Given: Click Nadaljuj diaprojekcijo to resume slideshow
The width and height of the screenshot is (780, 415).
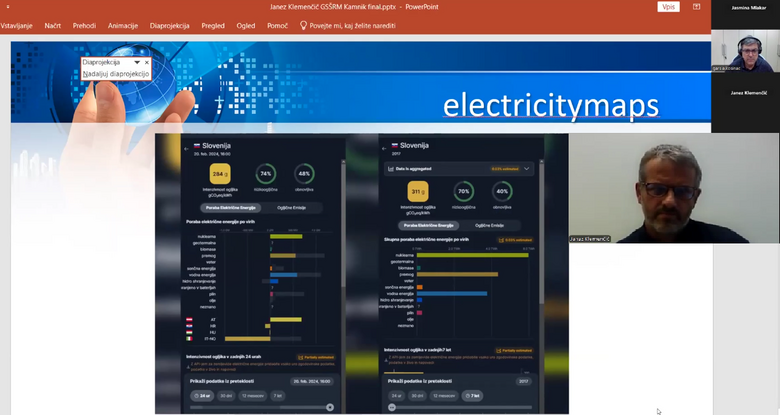Looking at the screenshot, I should (x=116, y=74).
